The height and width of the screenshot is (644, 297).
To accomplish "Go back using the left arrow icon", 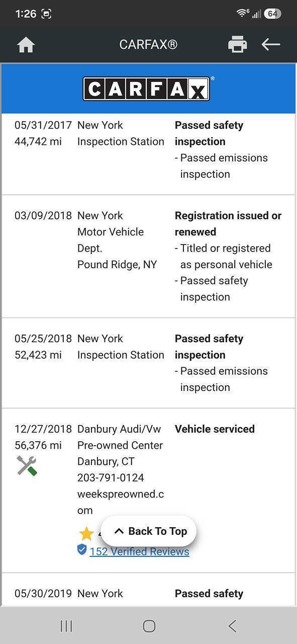I will [x=270, y=44].
